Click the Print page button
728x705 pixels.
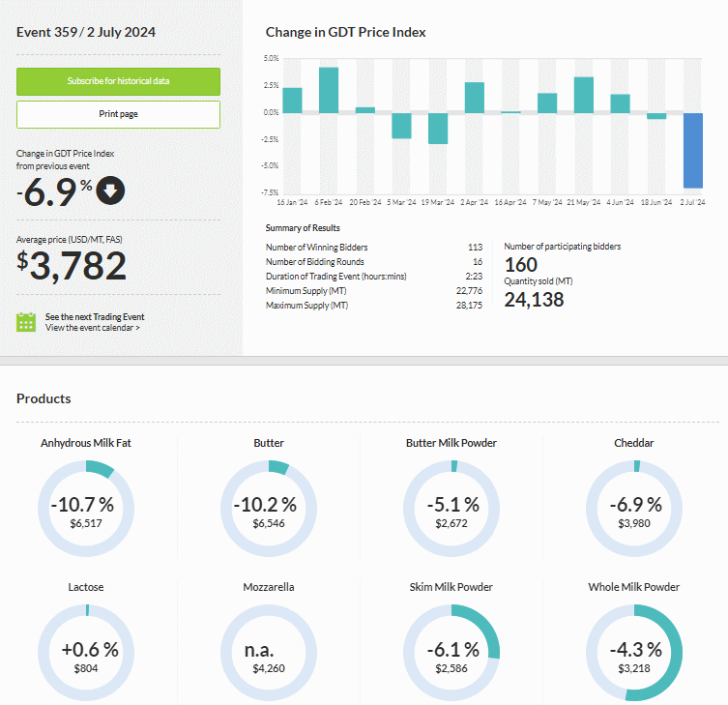(x=118, y=114)
